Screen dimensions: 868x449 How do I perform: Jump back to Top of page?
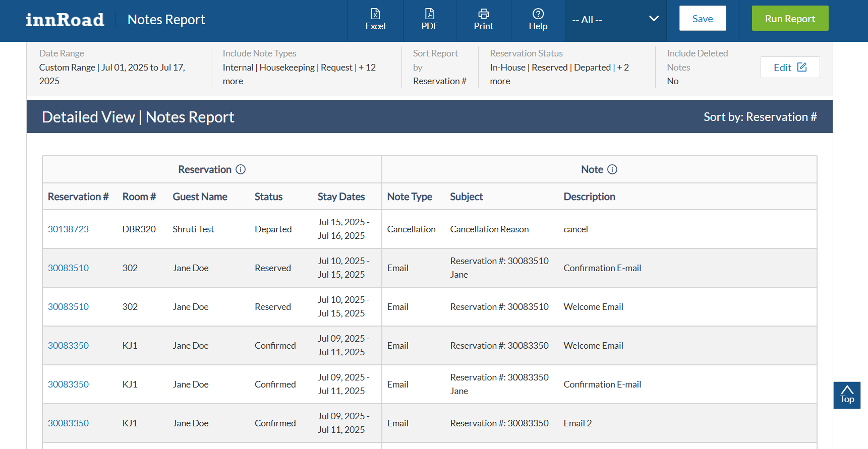pyautogui.click(x=847, y=395)
